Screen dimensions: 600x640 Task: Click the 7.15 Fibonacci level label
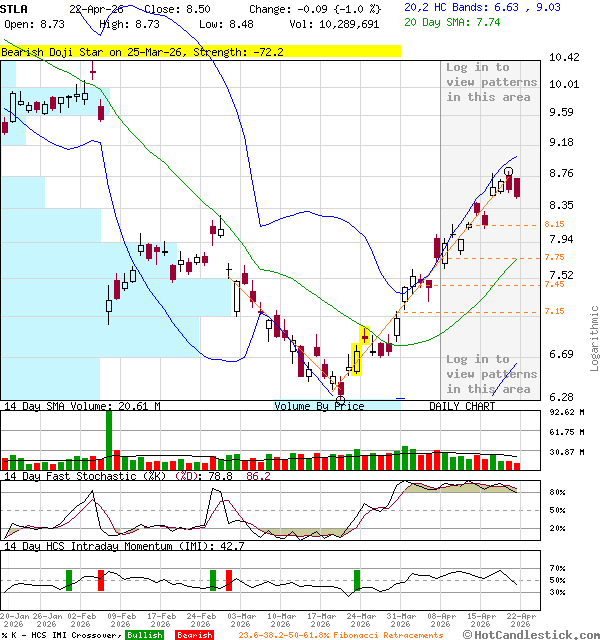pos(554,312)
